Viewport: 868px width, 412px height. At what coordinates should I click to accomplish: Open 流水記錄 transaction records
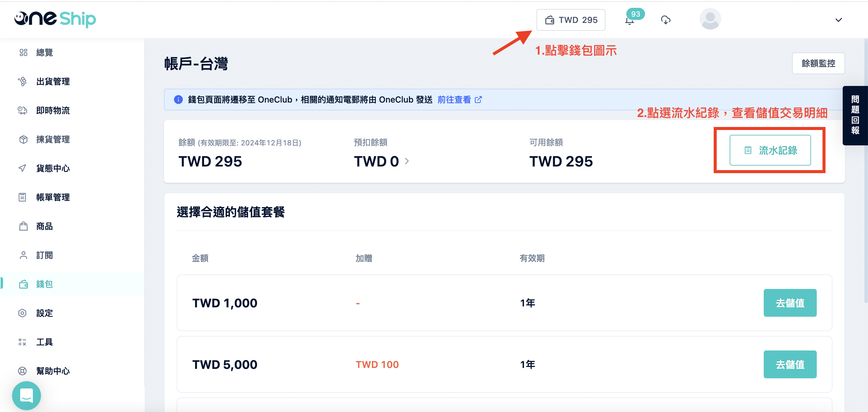point(770,151)
